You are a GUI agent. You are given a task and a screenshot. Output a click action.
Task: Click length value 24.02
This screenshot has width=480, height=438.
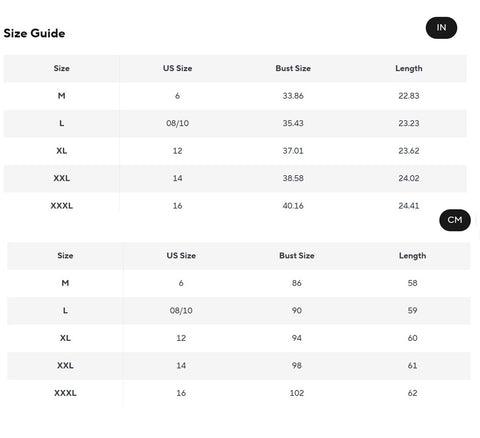click(409, 178)
